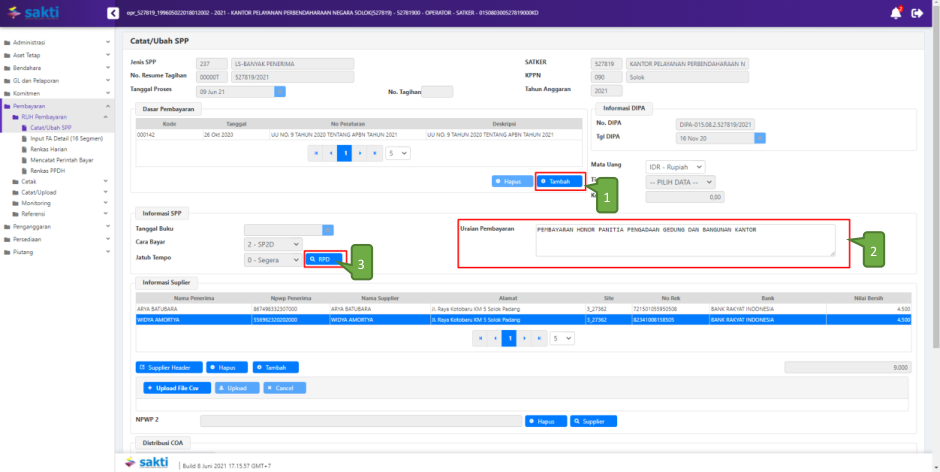This screenshot has width=940, height=472.
Task: Go to last page in Dasar Pembayaran
Action: click(x=375, y=153)
